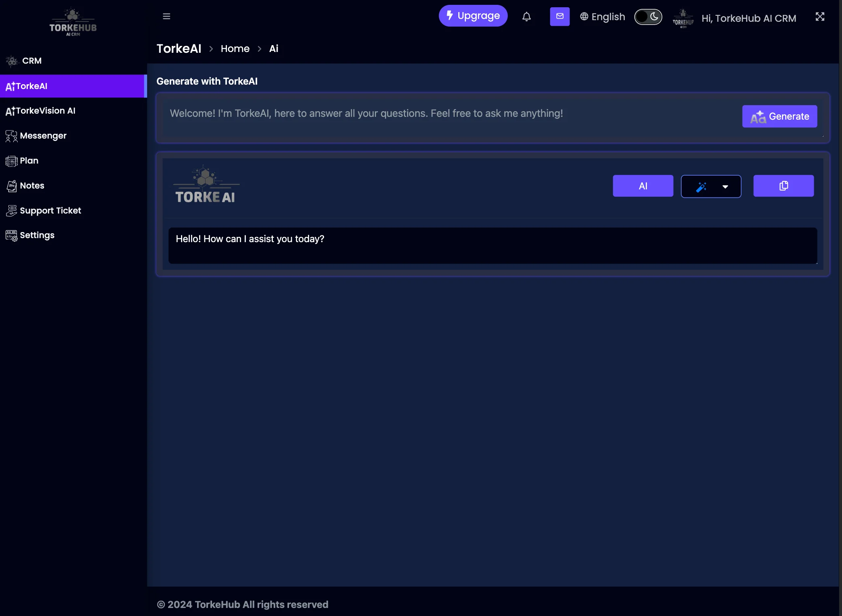The width and height of the screenshot is (842, 616).
Task: Click the Ai breadcrumb item
Action: [x=274, y=49]
